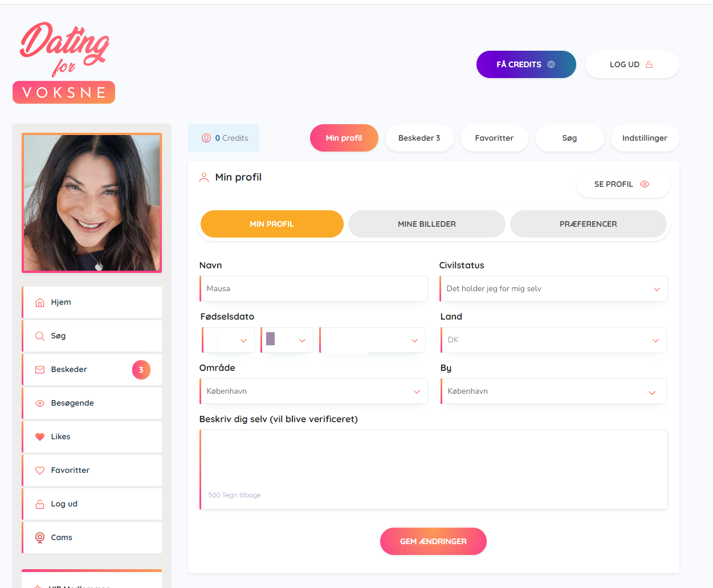This screenshot has width=713, height=588.
Task: Click the Fødselsdato label
Action: tap(227, 317)
